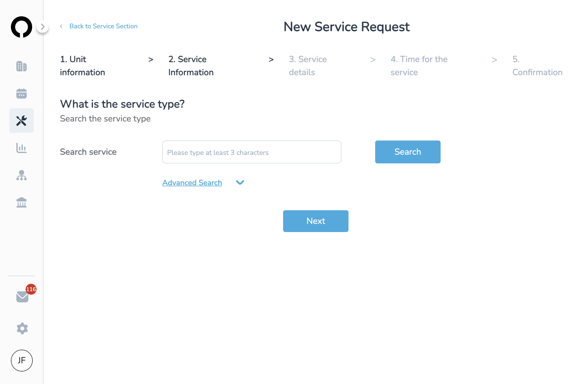Screen dimensions: 588x384
Task: Open the mail inbox with 116 badge
Action: pos(23,296)
